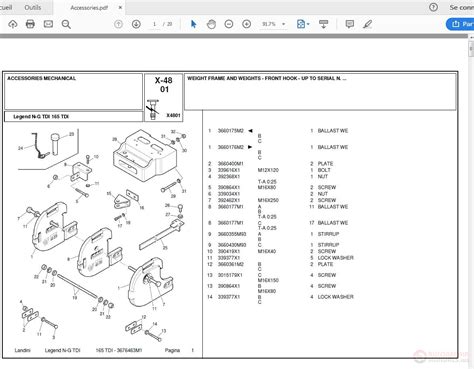The image size is (474, 369).
Task: Activate the hand pan tool
Action: click(211, 24)
